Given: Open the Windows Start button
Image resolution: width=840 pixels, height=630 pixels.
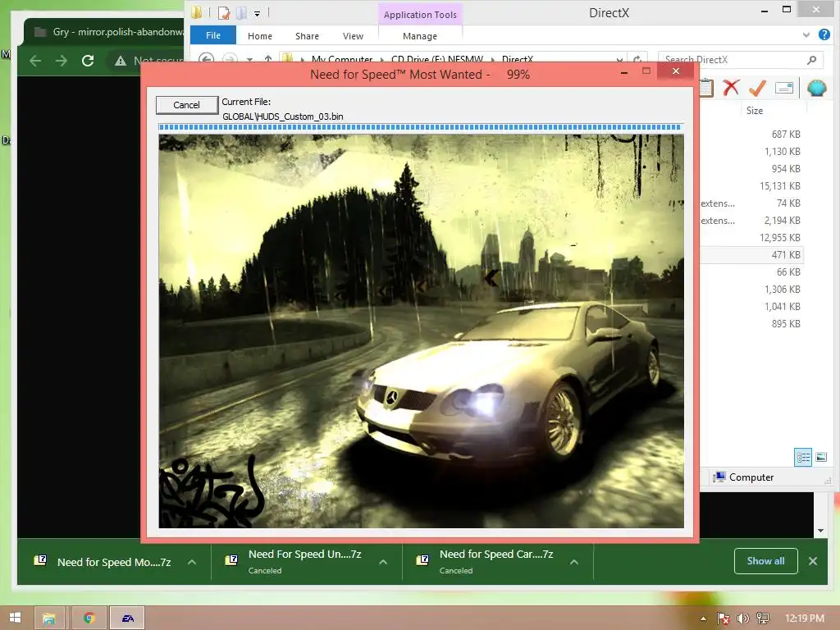Looking at the screenshot, I should click(15, 618).
